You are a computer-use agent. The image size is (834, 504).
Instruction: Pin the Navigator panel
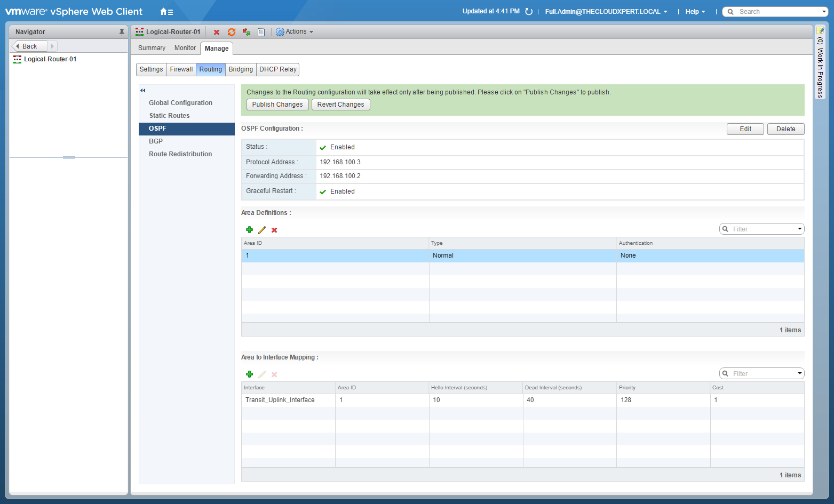122,32
